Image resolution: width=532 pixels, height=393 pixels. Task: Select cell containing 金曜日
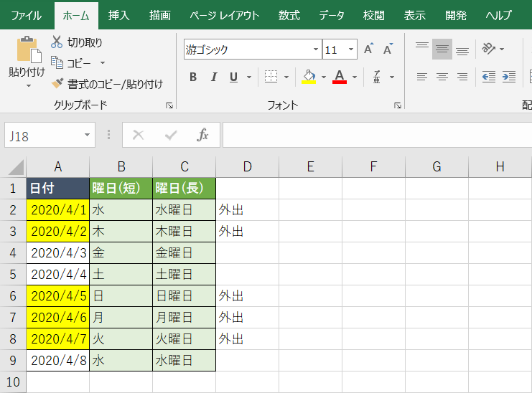[x=185, y=252]
